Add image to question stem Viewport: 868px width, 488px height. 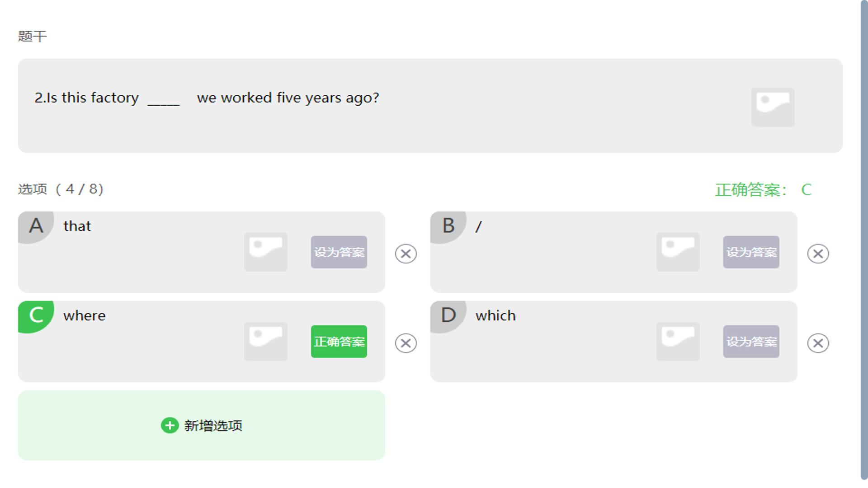(773, 107)
